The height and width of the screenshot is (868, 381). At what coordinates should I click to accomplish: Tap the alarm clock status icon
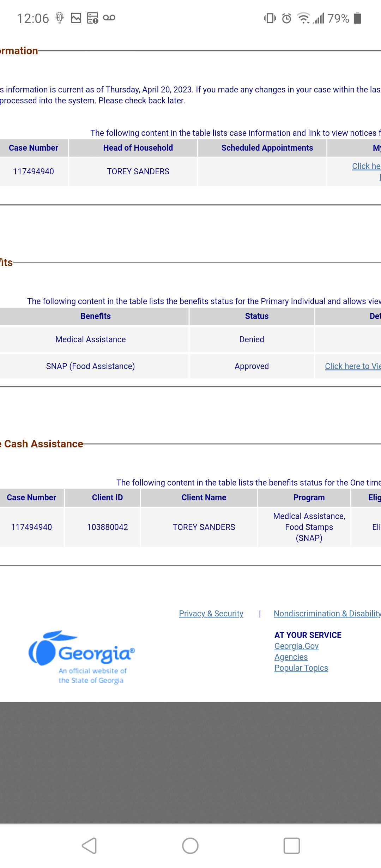click(286, 18)
